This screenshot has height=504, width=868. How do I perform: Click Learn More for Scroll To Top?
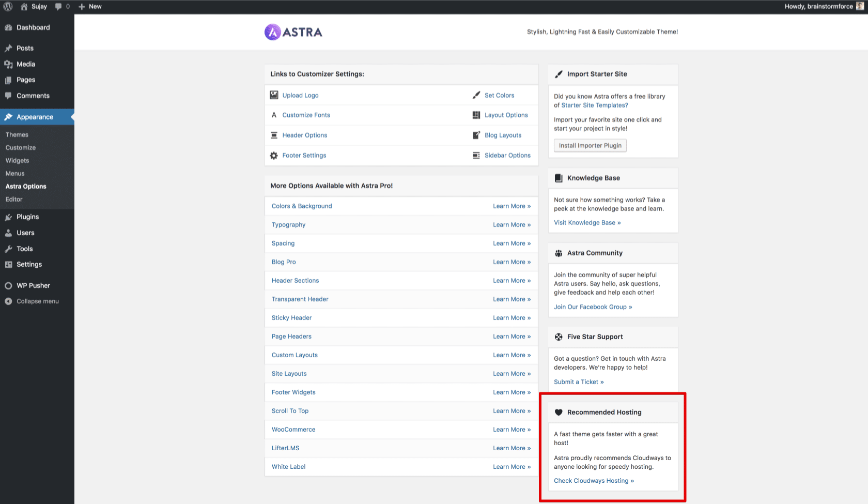click(x=512, y=411)
